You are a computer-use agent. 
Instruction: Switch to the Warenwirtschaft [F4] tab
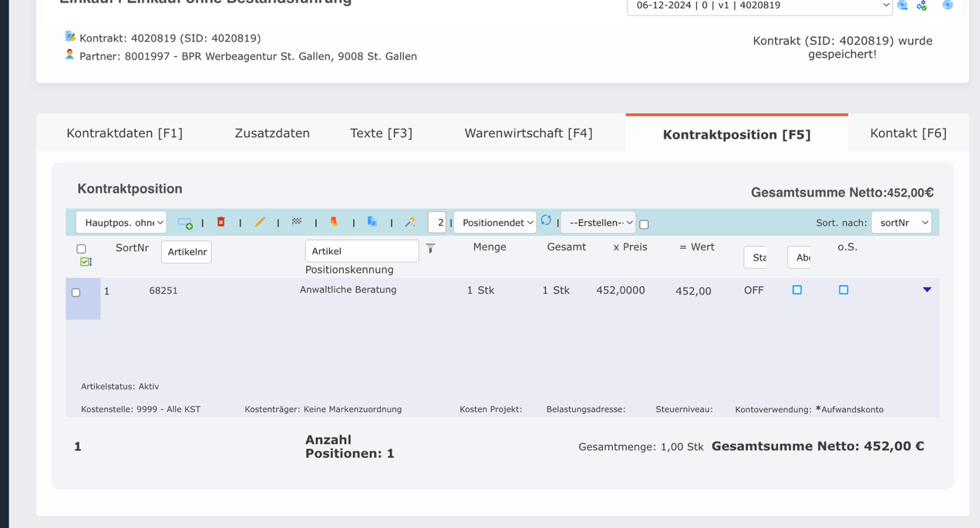pos(528,133)
